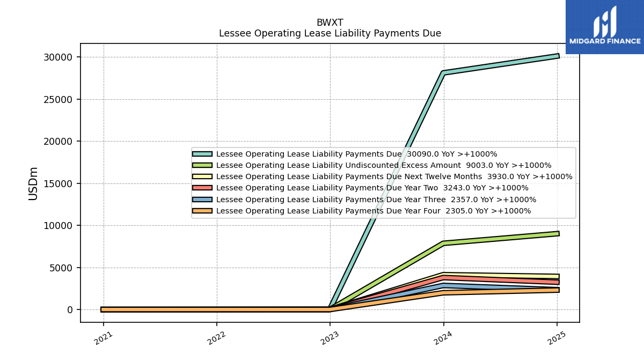644x362 pixels.
Task: Select the orange Year Four legend swatch
Action: (x=202, y=211)
